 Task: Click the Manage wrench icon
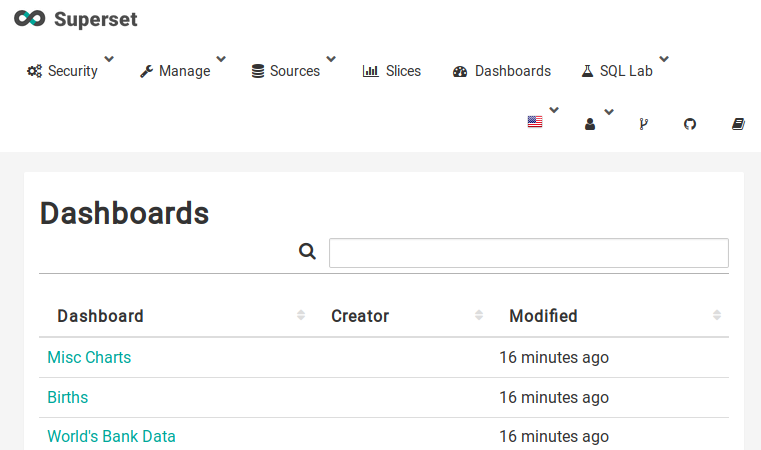coord(147,71)
